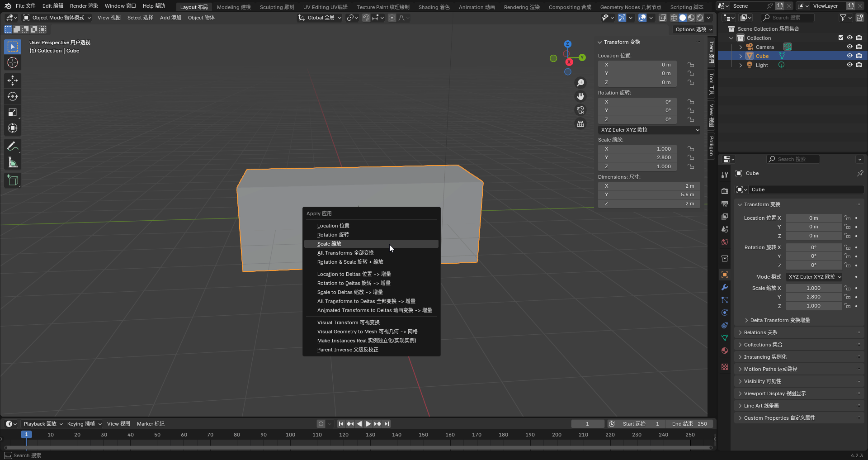The height and width of the screenshot is (460, 868).
Task: Select the Rotate tool in the toolbar
Action: (x=13, y=96)
